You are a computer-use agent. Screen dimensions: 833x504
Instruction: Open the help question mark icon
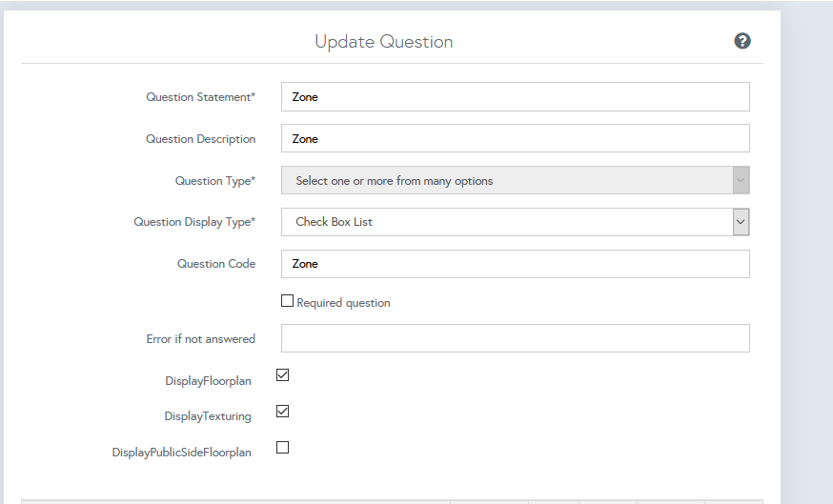(x=742, y=41)
